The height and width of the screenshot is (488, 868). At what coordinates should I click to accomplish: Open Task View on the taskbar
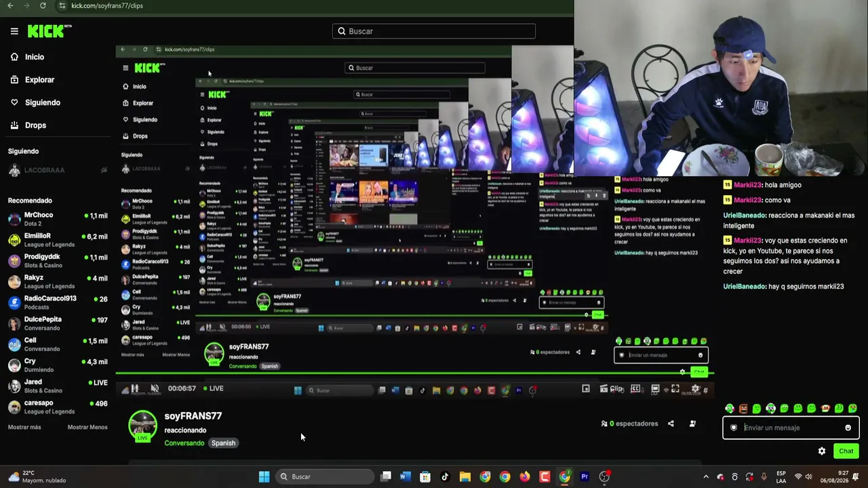(386, 476)
